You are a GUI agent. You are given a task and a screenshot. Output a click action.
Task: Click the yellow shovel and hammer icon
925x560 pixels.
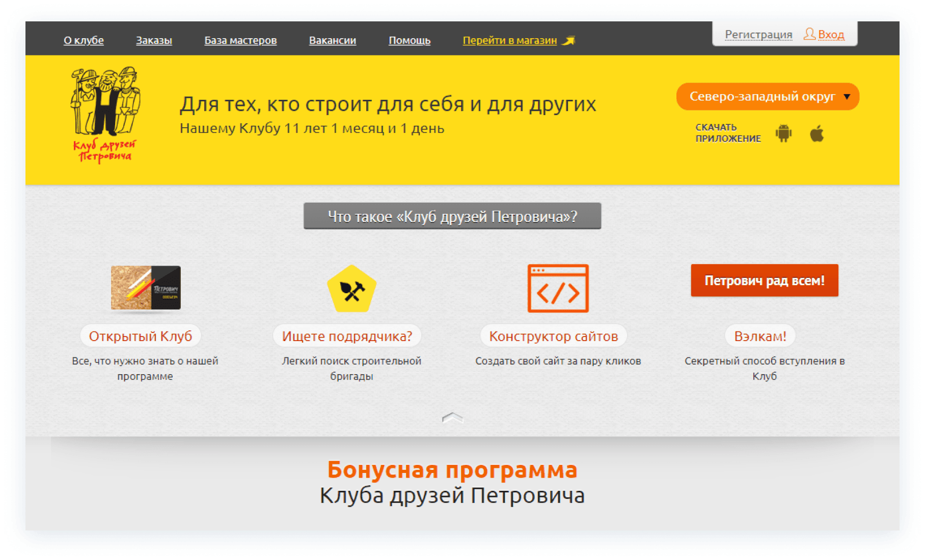[x=351, y=289]
